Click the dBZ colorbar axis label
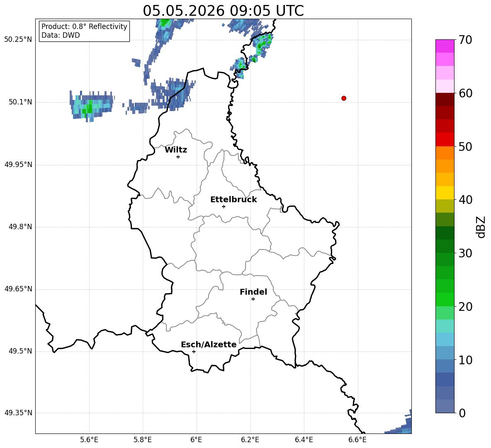Screen dimensions: 491x448 click(481, 227)
